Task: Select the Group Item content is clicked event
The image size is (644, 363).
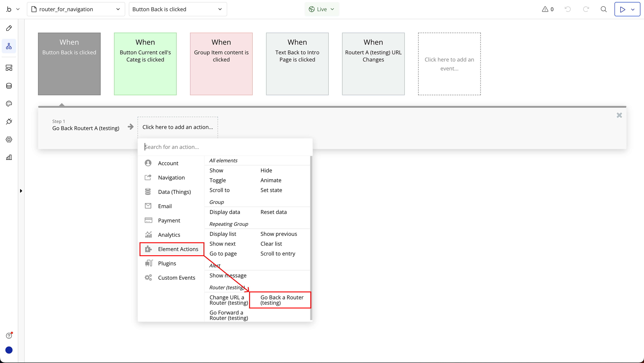Action: point(221,64)
